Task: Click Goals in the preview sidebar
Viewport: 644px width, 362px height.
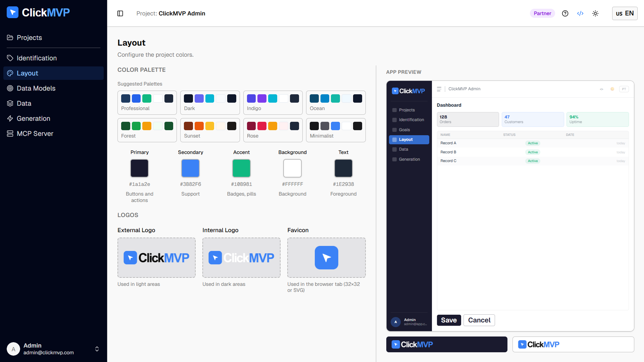Action: (409, 130)
